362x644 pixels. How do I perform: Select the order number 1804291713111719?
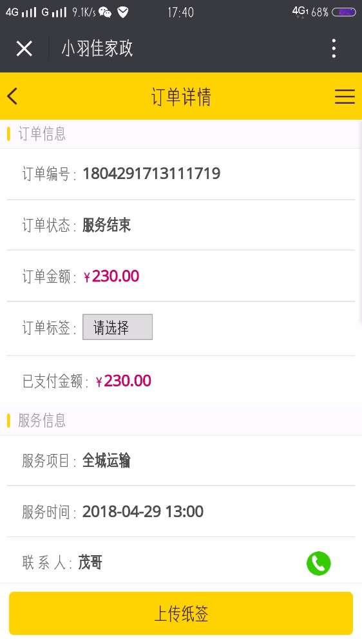151,173
